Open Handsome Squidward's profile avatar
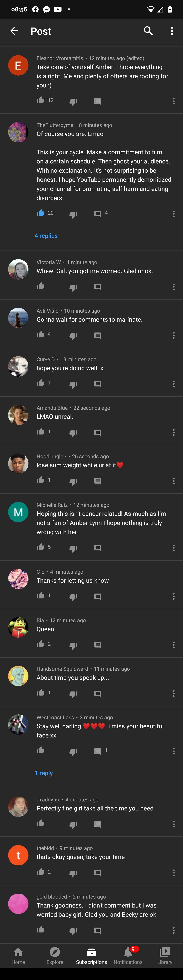Image resolution: width=183 pixels, height=980 pixels. pos(18,676)
